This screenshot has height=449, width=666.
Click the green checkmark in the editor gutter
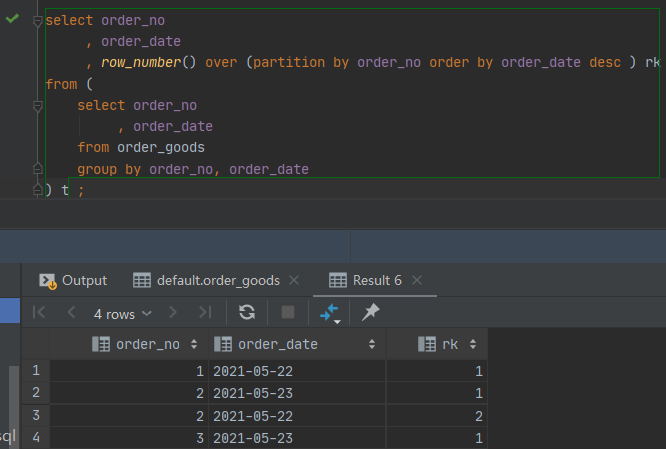[12, 18]
